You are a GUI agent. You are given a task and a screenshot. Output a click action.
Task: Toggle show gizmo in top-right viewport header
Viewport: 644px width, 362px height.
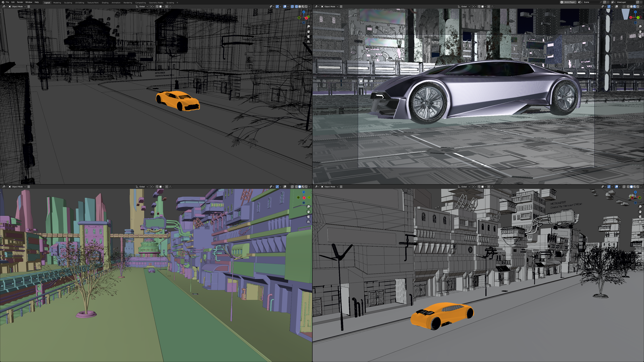pos(609,7)
